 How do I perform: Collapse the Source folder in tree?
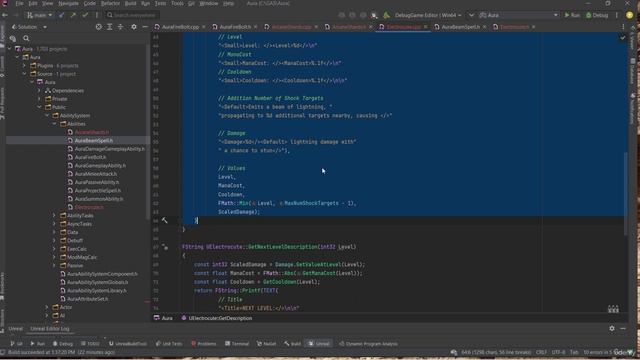24,74
